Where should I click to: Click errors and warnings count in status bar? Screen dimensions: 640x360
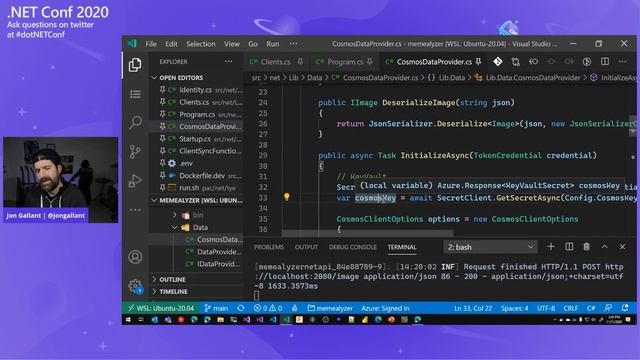(x=268, y=308)
